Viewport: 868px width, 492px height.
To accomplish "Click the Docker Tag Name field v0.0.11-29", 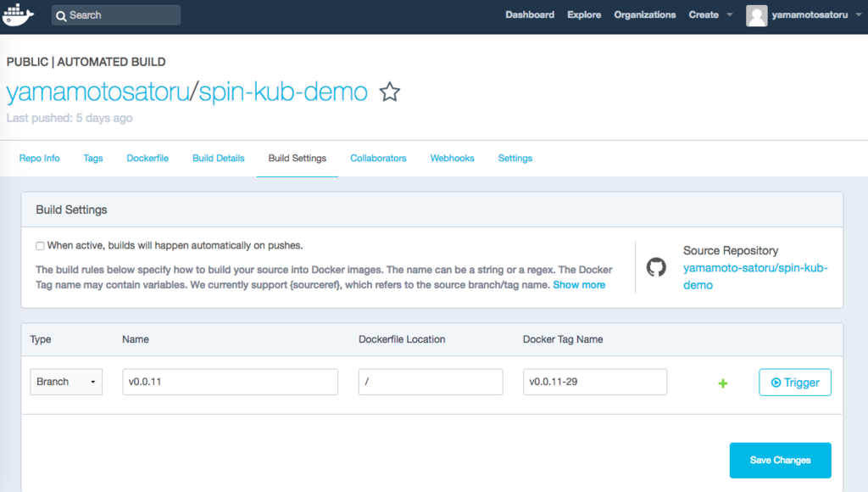I will click(595, 382).
